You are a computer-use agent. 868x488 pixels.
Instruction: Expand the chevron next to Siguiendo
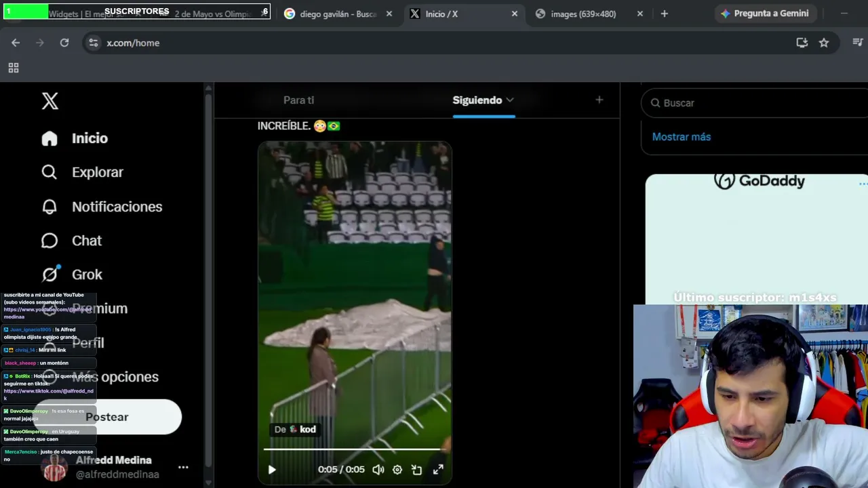pyautogui.click(x=510, y=100)
